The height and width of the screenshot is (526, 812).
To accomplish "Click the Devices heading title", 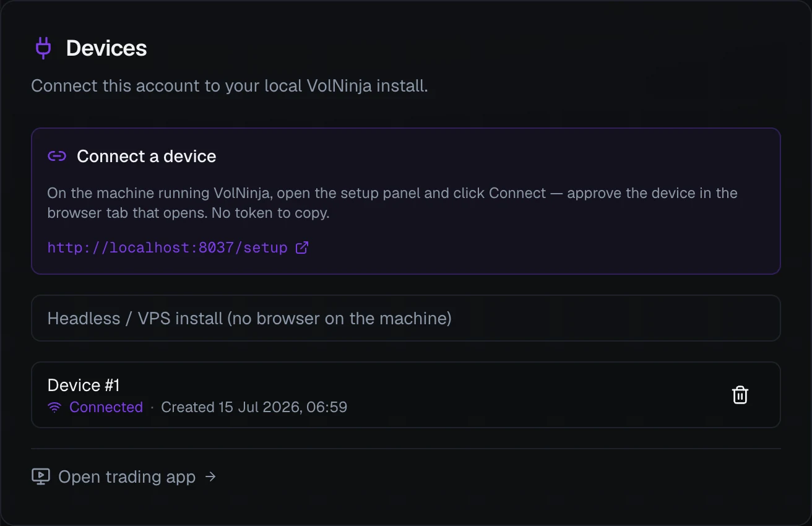I will click(106, 48).
